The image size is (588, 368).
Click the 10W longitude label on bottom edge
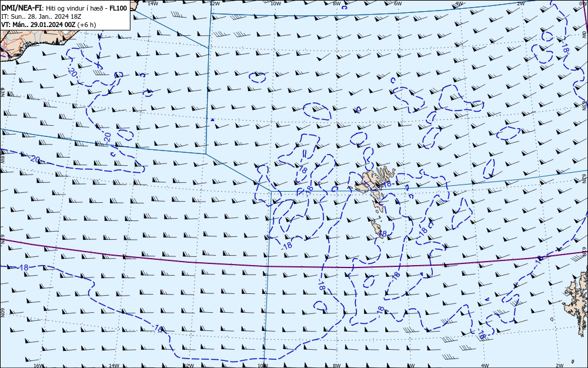(x=263, y=366)
